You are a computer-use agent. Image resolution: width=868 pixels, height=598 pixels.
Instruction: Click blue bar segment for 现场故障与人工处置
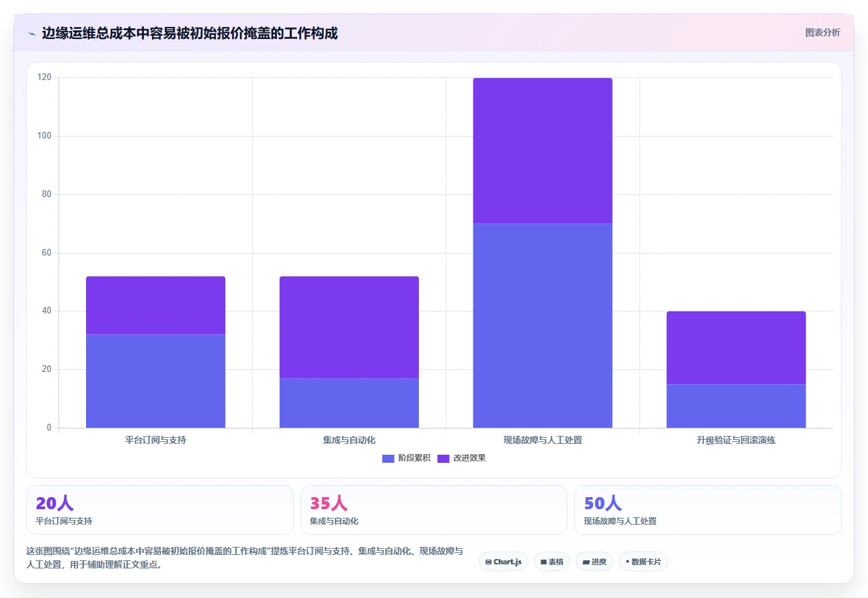point(543,326)
